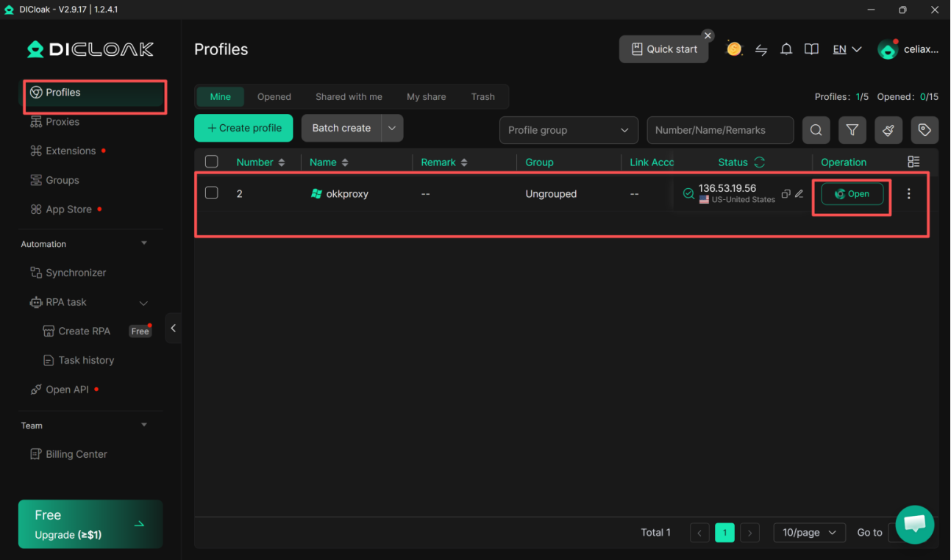Check the okkproxy row checkbox
The image size is (951, 560).
pyautogui.click(x=212, y=193)
